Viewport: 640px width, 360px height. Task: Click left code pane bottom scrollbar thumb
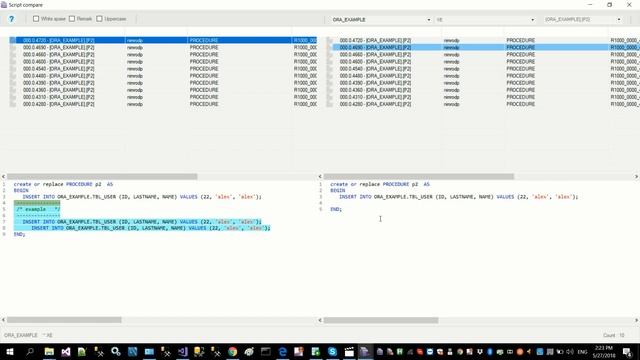[64, 320]
